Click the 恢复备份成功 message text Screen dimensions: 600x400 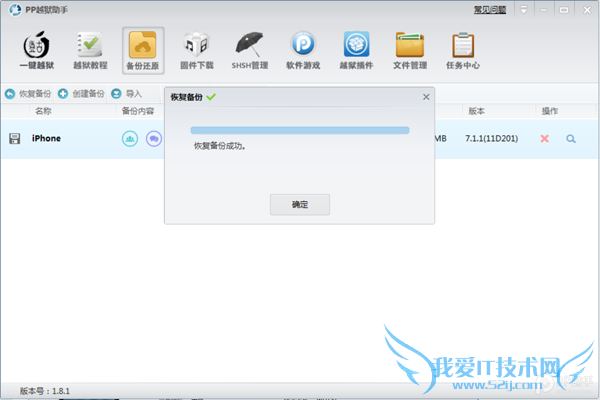[219, 146]
